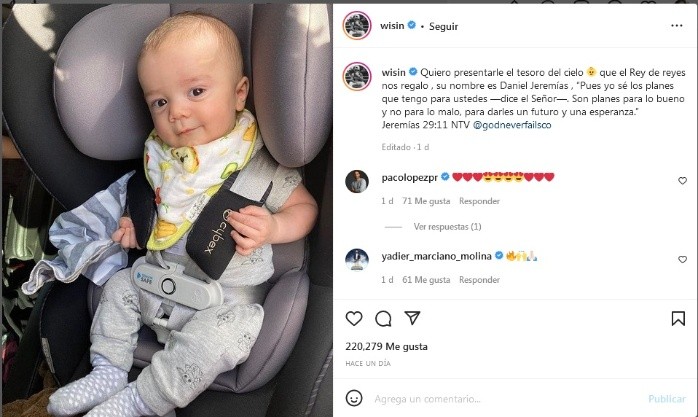Save the post with the bookmark icon
698x417 pixels.
tap(678, 318)
